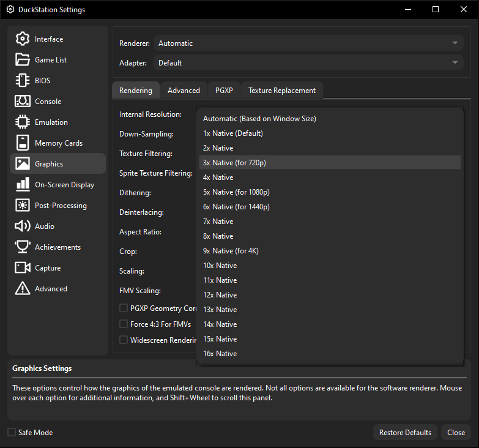Viewport: 479px width, 448px height.
Task: Click the Close button at bottom
Action: [456, 432]
